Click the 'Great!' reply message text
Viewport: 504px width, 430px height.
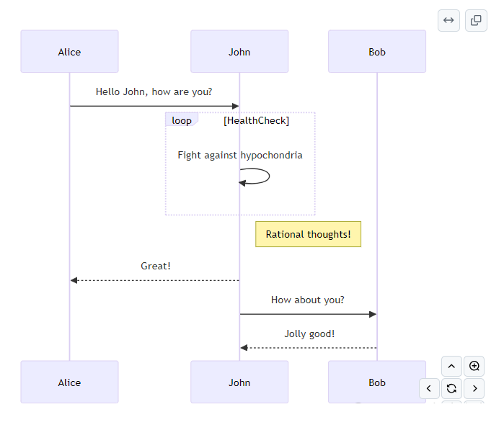156,266
